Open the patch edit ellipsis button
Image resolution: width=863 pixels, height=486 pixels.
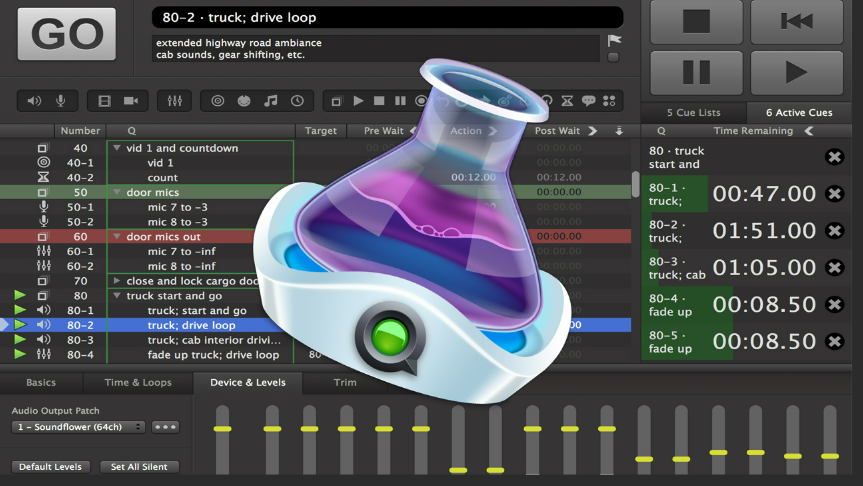(x=165, y=427)
